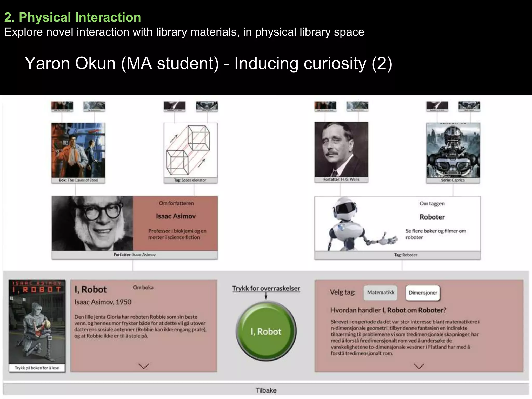Click the right small thumbnail above Space elevator
The image size is (532, 399).
(x=207, y=107)
